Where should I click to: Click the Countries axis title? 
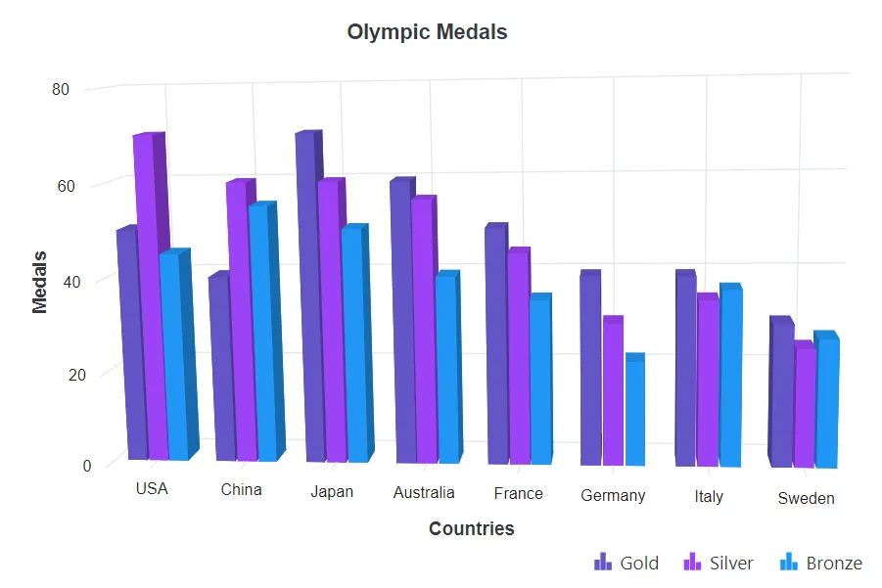tap(472, 528)
